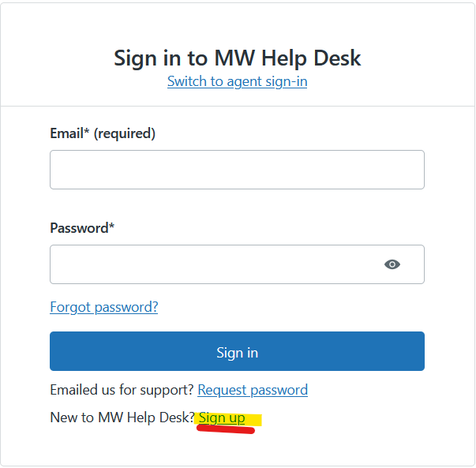Screen dimensions: 476x468
Task: Click the Emailed us for support? text
Action: [122, 390]
